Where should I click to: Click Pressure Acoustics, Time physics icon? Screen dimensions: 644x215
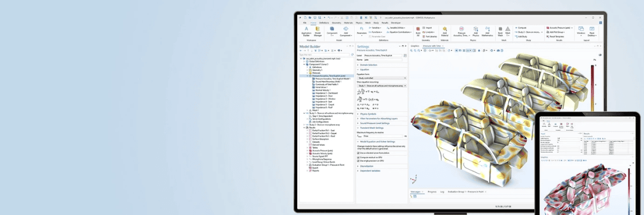(x=461, y=31)
